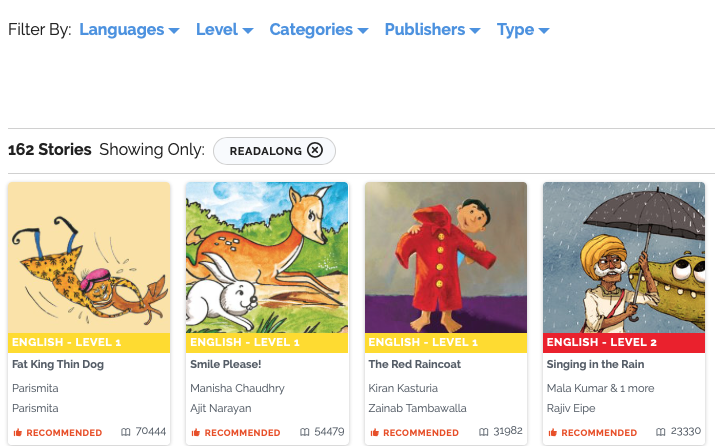715x446 pixels.
Task: Expand the Level filter dropdown
Action: pyautogui.click(x=224, y=30)
